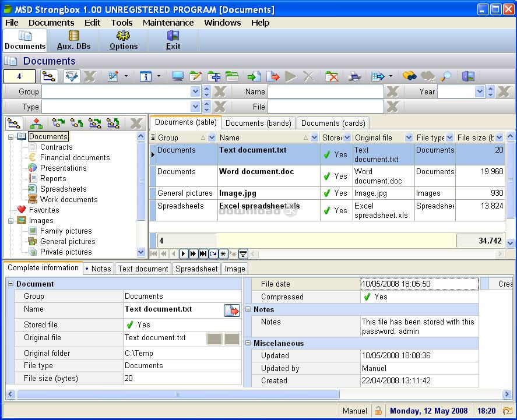The width and height of the screenshot is (517, 420).
Task: Open the Options gear button
Action: (124, 40)
